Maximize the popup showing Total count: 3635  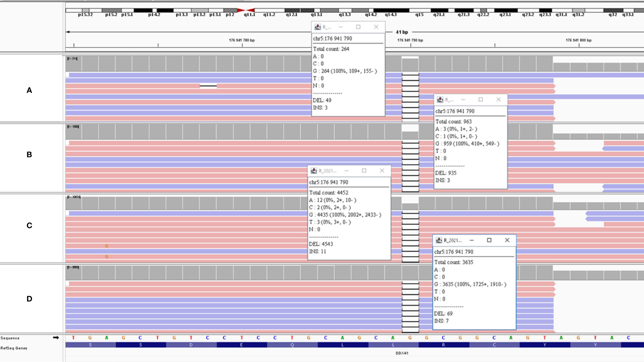point(489,240)
